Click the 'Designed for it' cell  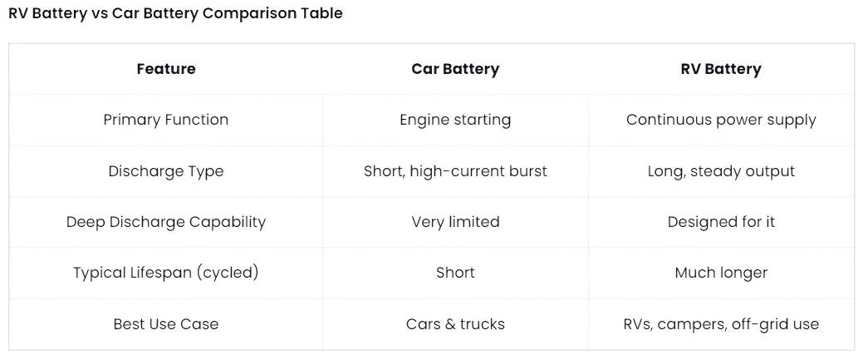tap(720, 222)
